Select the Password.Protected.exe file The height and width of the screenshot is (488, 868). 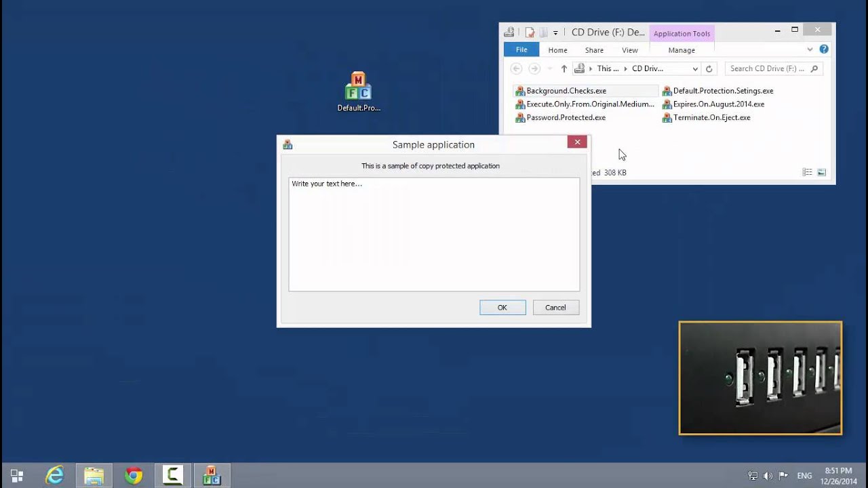point(560,118)
